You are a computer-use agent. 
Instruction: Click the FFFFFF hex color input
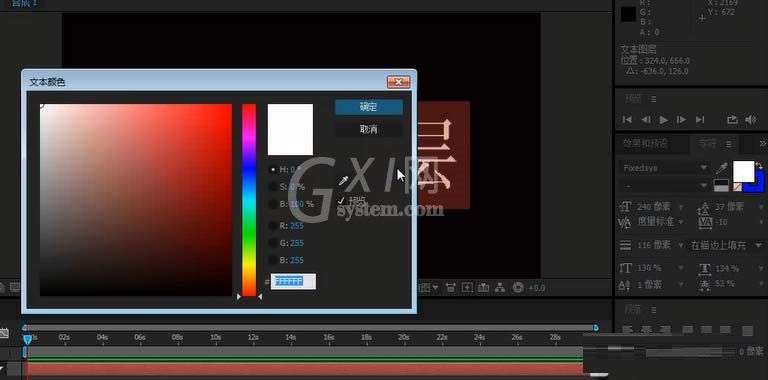click(x=293, y=281)
